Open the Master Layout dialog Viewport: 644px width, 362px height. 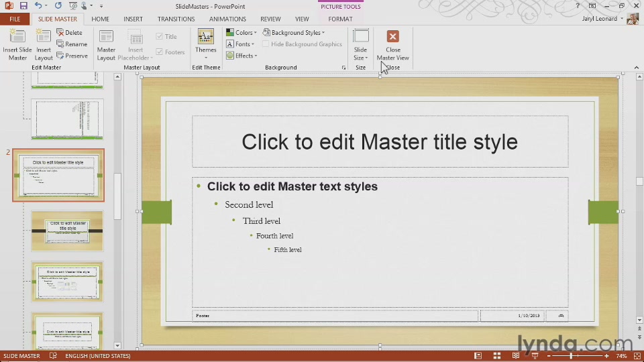[106, 44]
